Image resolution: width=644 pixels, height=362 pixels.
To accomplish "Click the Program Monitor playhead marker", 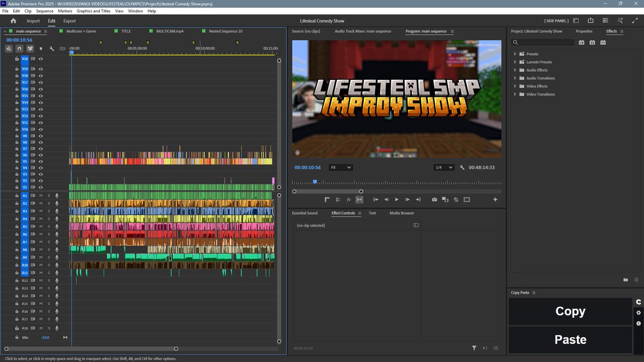I will [x=315, y=182].
